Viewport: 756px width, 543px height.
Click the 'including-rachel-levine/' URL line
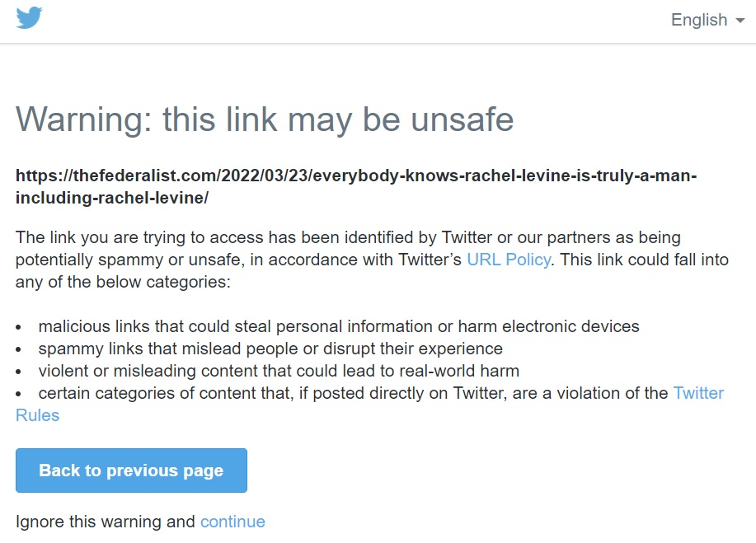click(x=112, y=198)
